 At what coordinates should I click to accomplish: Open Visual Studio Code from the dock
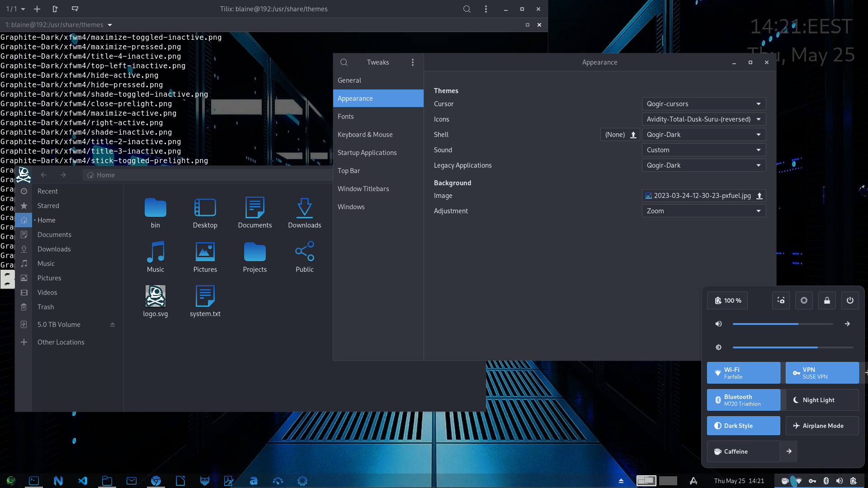coord(83,481)
